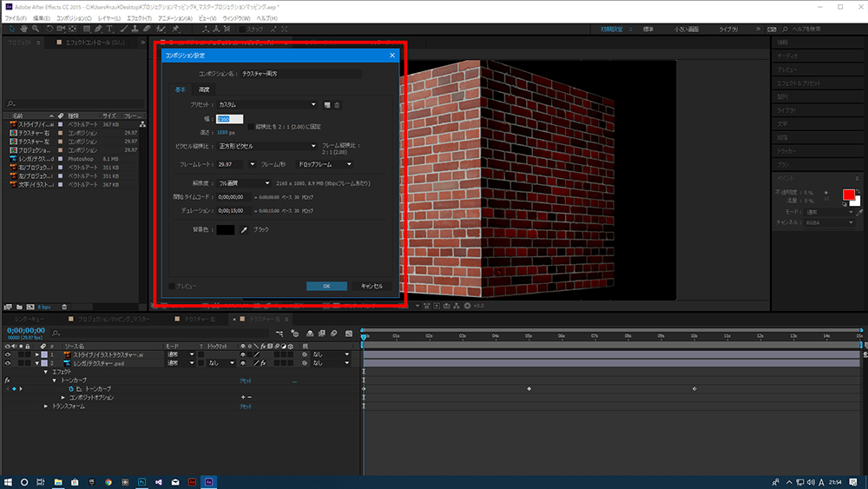Screen dimensions: 868x489
Task: Click the black 背景色 color swatch
Action: pos(226,229)
